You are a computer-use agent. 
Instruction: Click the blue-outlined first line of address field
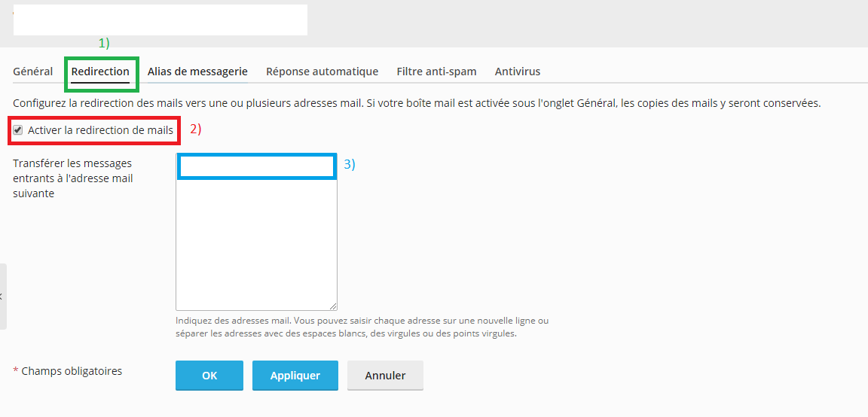coord(257,167)
